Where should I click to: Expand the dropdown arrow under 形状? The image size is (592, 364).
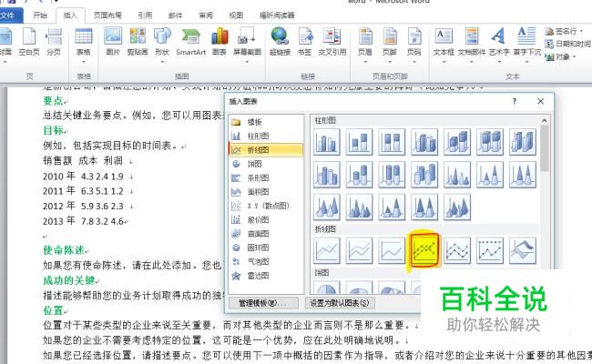pos(162,62)
